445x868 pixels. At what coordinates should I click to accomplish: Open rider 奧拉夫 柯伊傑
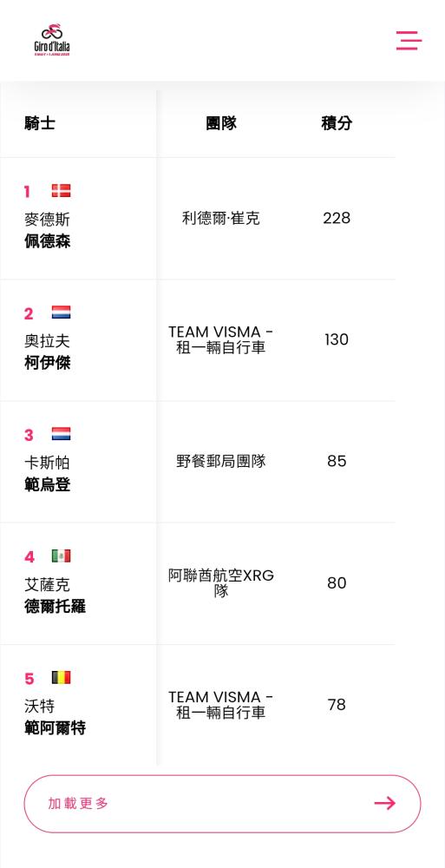[47, 352]
